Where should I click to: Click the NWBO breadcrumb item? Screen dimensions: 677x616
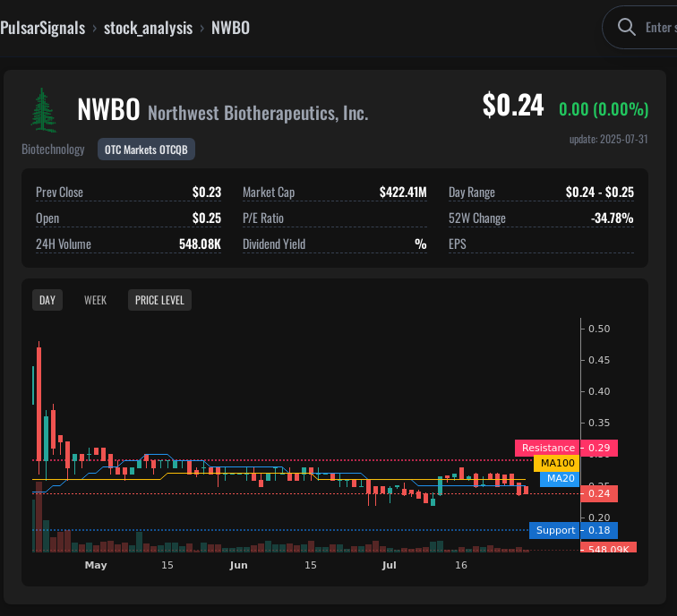pos(230,28)
